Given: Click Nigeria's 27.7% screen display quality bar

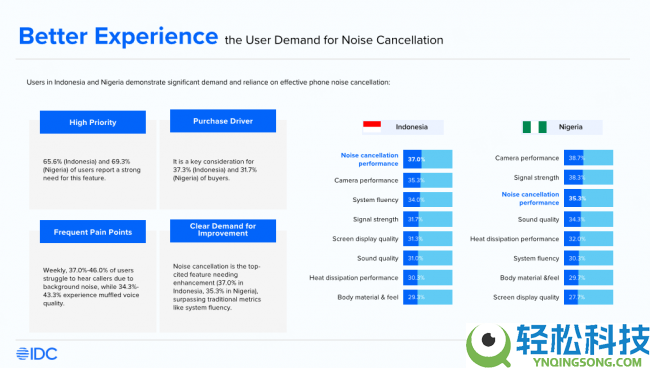Looking at the screenshot, I should click(x=588, y=297).
